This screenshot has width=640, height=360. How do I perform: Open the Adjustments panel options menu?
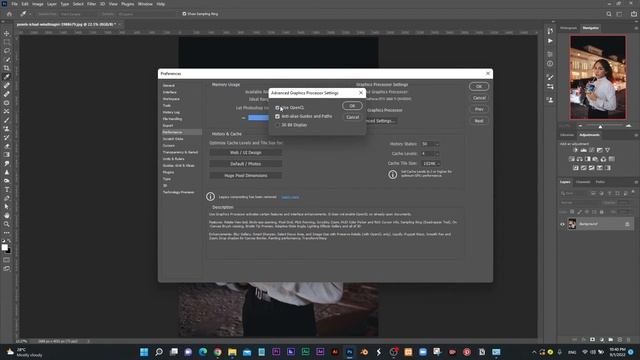pyautogui.click(x=636, y=135)
